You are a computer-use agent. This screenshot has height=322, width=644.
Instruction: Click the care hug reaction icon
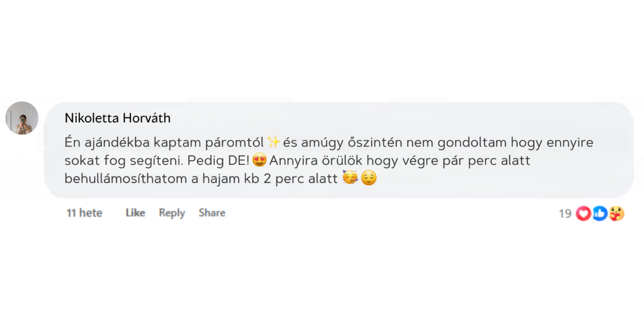coord(616,213)
